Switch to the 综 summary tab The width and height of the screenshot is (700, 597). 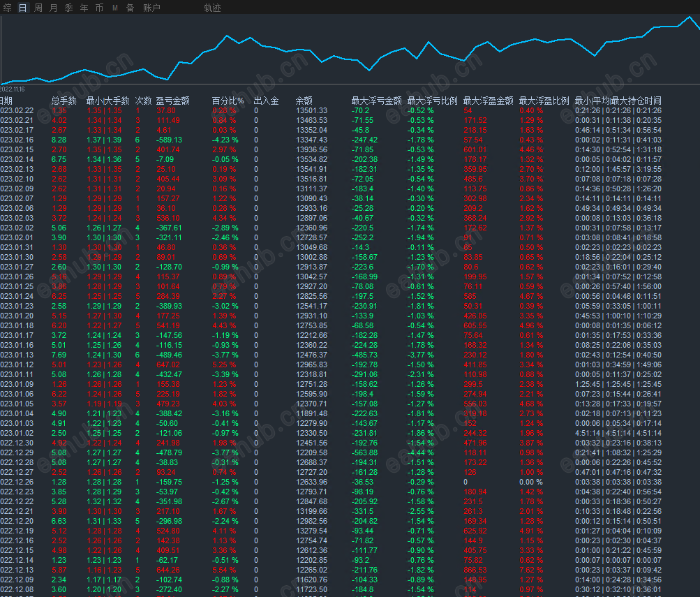(7, 8)
